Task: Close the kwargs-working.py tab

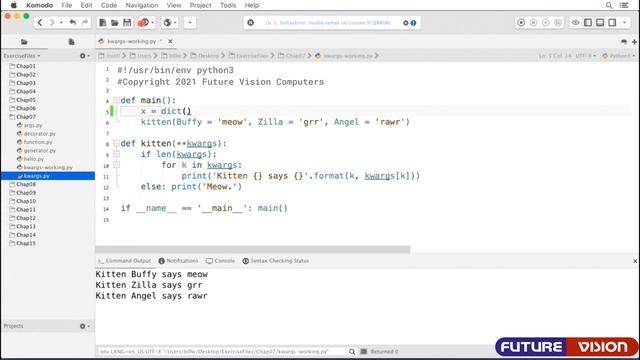Action: point(170,41)
